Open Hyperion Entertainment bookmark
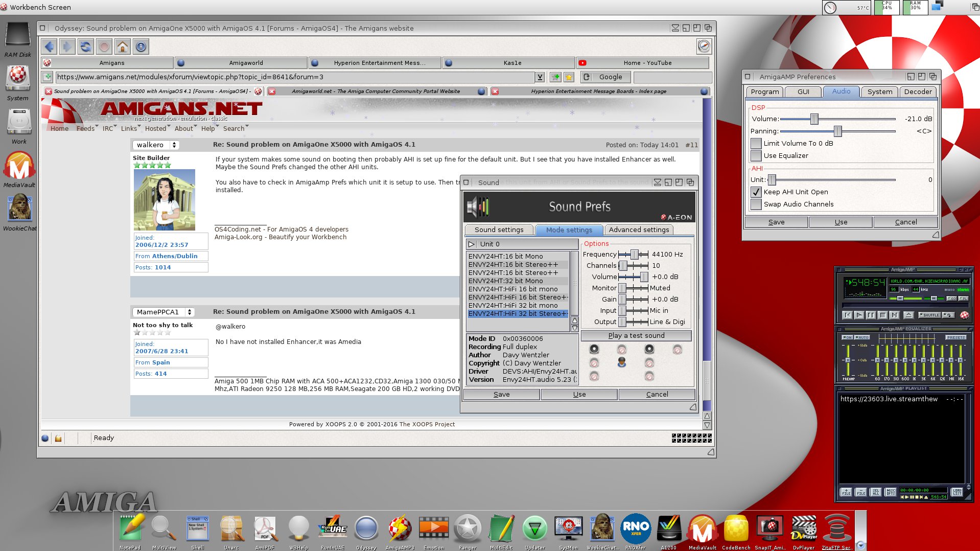The image size is (980, 551). (376, 63)
